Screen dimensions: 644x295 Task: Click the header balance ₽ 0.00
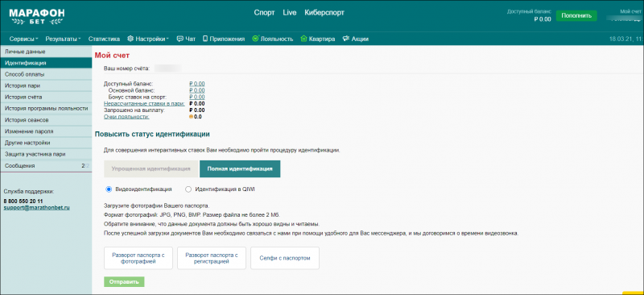point(543,19)
